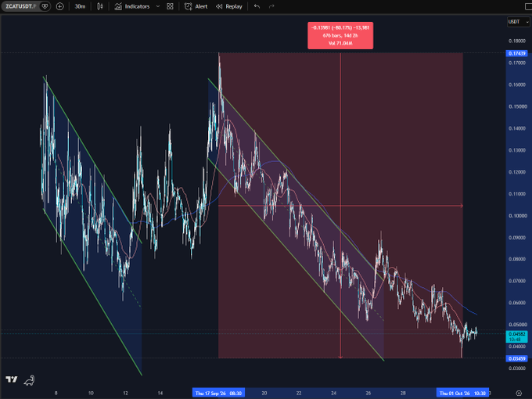Viewport: 532px width, 399px height.
Task: Click the 20 date label on the time axis
Action: [264, 394]
